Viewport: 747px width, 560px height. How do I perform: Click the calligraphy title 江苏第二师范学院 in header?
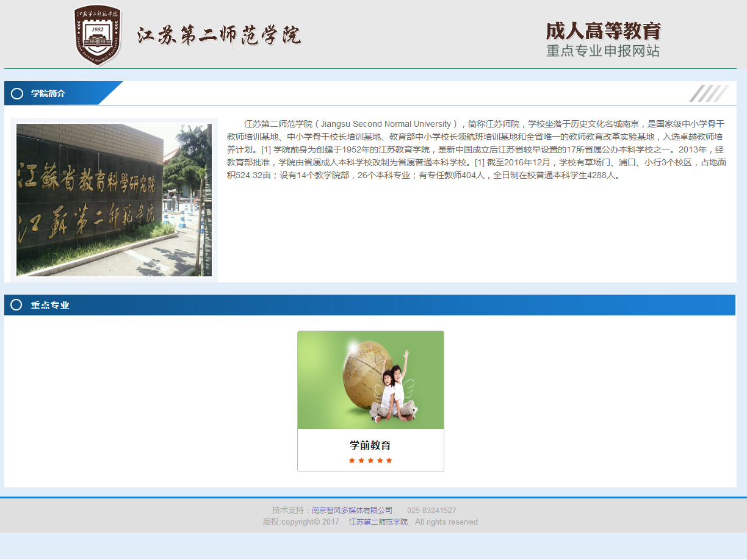pyautogui.click(x=219, y=35)
